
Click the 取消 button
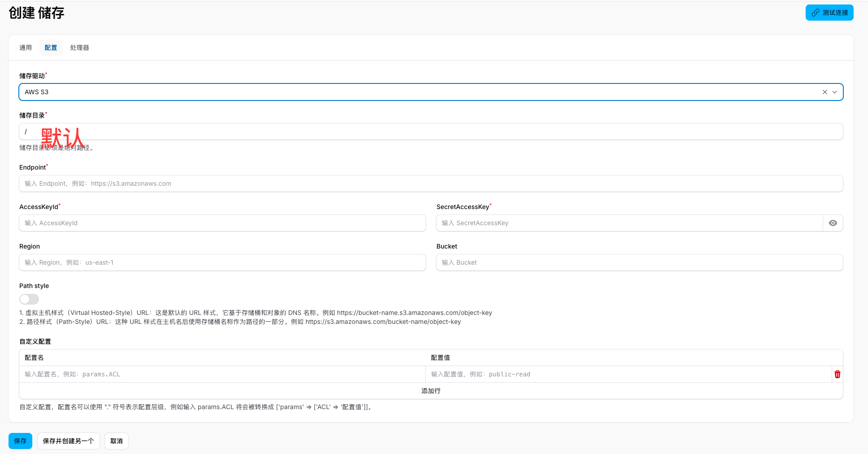tap(116, 441)
